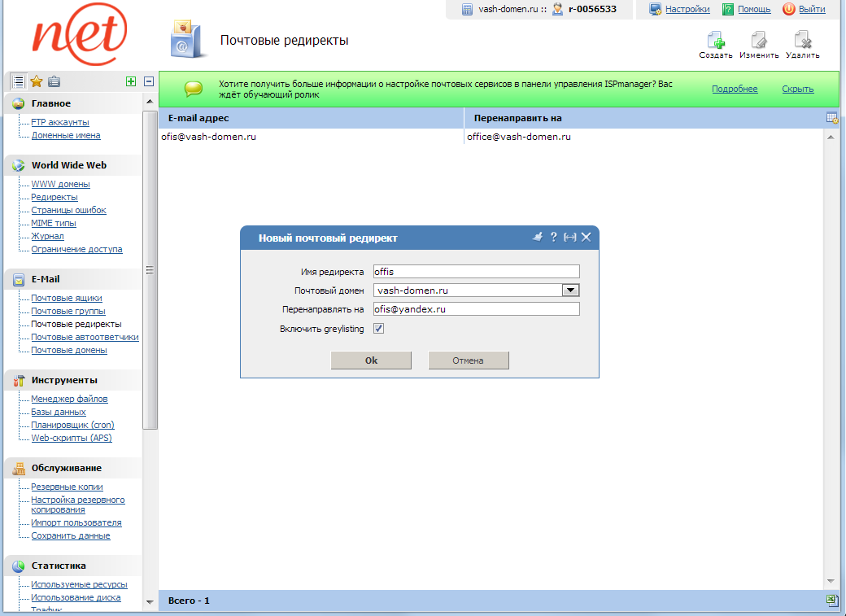This screenshot has width=846, height=616.
Task: Click the Имя редиректа input field
Action: 476,271
